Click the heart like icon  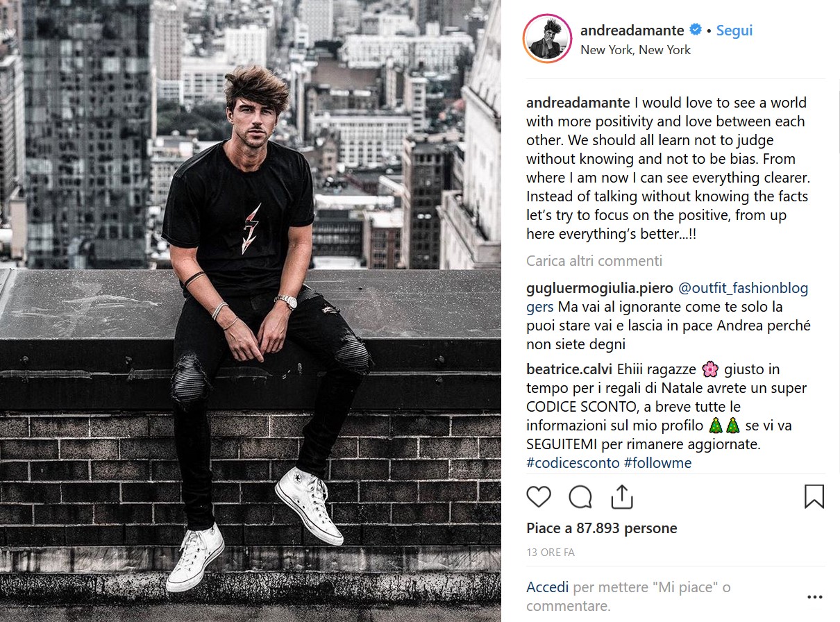pos(539,496)
